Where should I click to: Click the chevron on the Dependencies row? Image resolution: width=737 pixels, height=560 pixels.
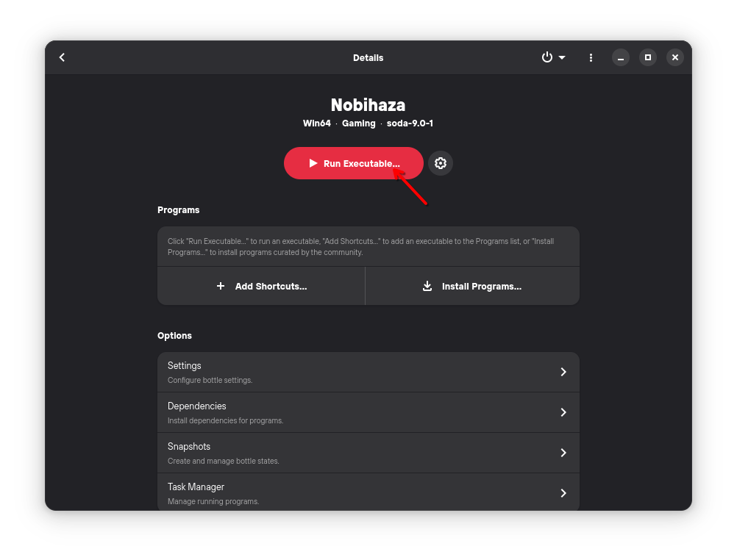click(563, 412)
